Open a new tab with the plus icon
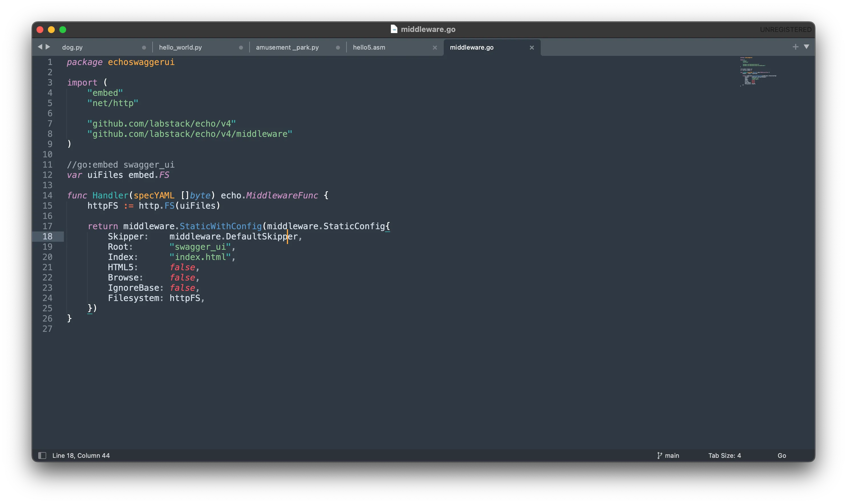This screenshot has height=504, width=847. click(795, 46)
